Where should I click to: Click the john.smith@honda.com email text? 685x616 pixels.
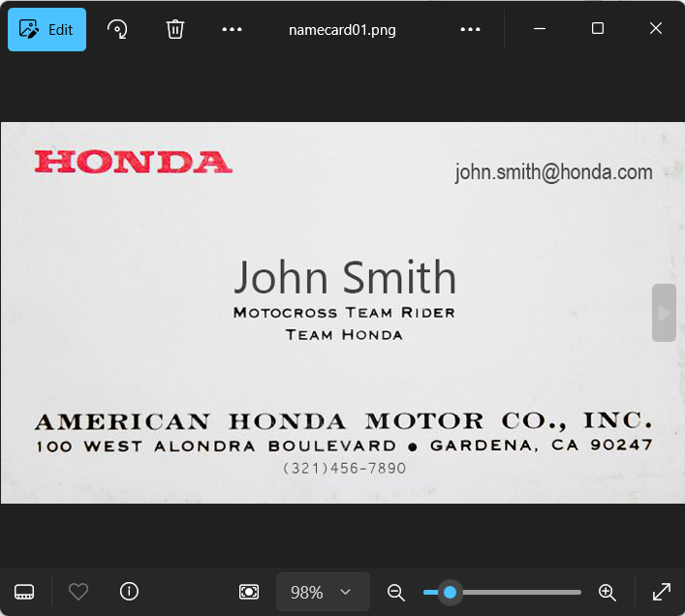[x=553, y=172]
